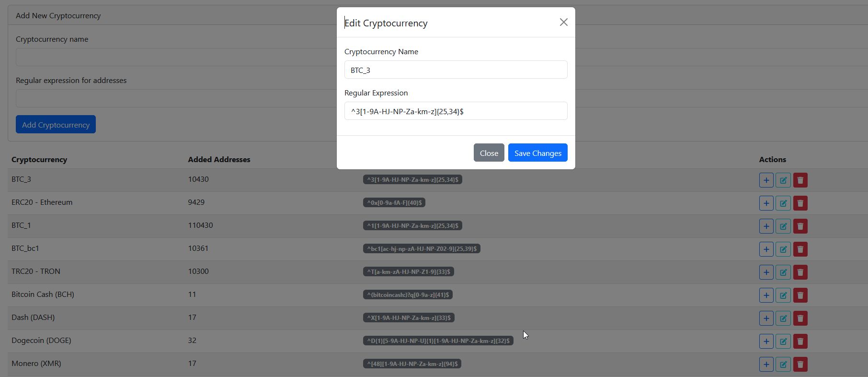Image resolution: width=868 pixels, height=377 pixels.
Task: Click the plus icon for TRC20 - TRON
Action: coord(766,272)
